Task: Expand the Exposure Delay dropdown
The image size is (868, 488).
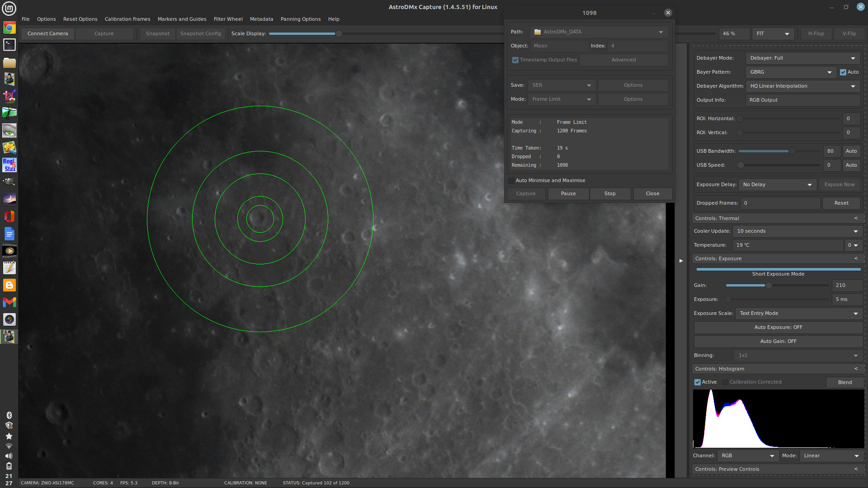Action: [777, 185]
